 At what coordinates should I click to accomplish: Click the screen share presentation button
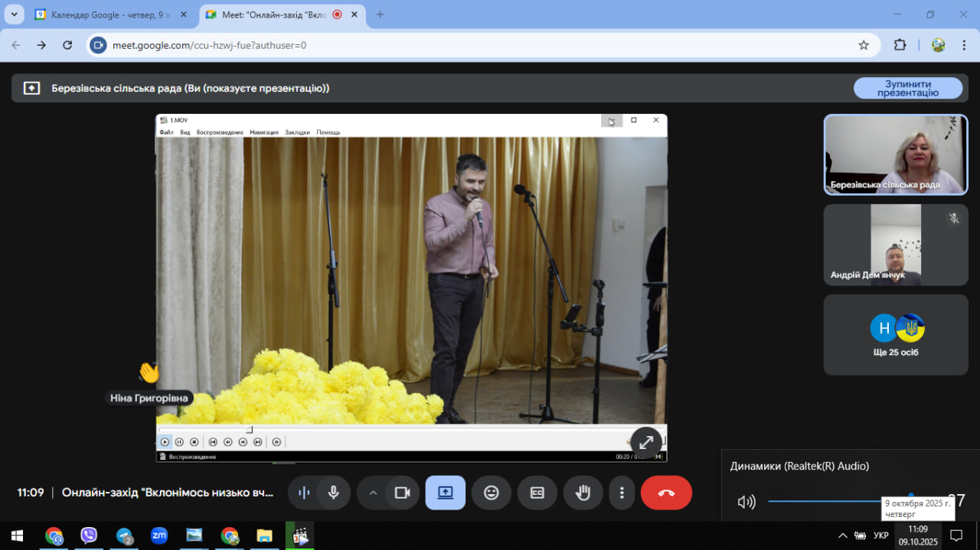pos(446,493)
